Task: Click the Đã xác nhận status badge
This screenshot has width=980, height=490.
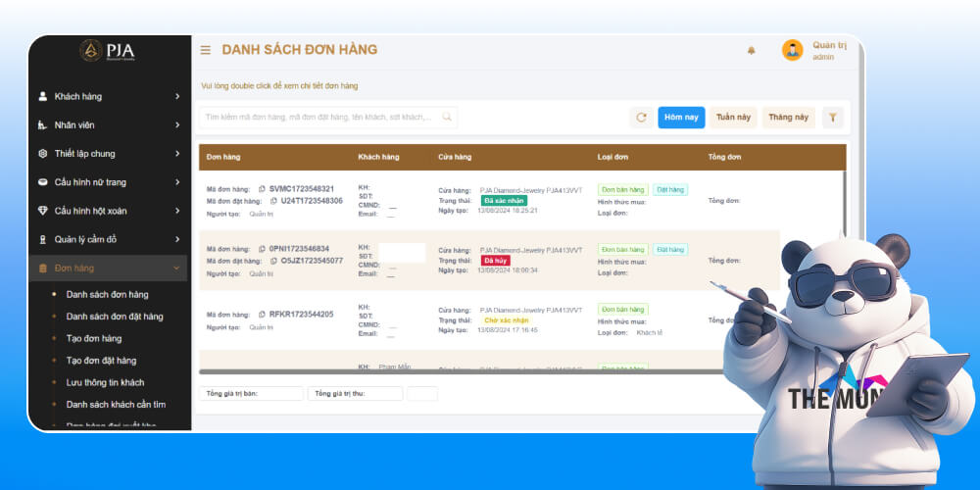Action: pyautogui.click(x=504, y=201)
